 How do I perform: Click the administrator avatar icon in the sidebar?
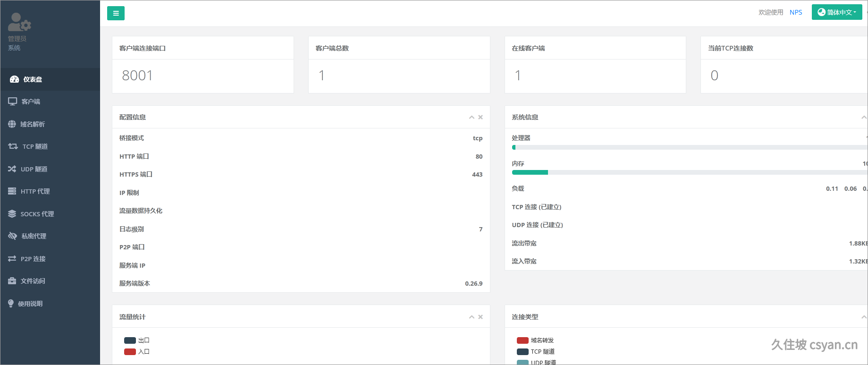[x=19, y=22]
